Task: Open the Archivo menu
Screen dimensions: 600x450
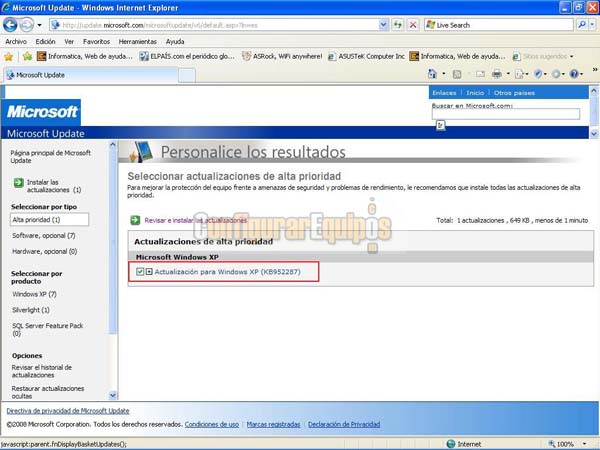Action: coord(16,41)
